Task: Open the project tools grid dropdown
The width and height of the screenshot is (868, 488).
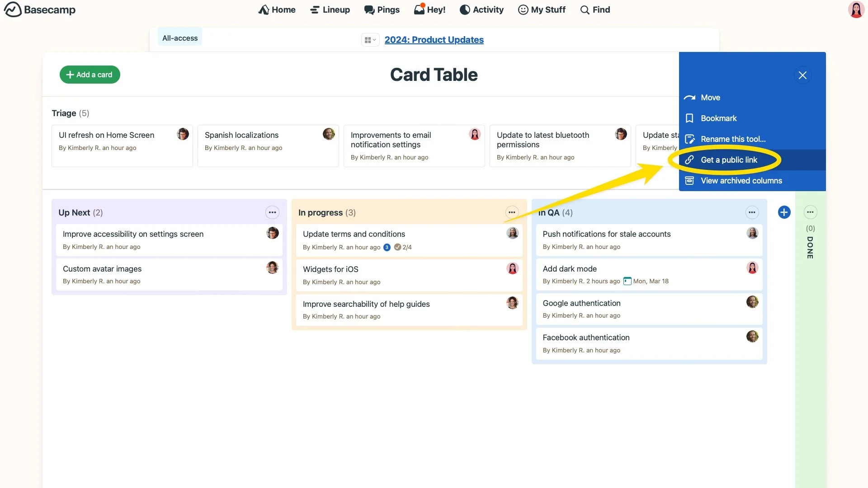Action: click(370, 40)
